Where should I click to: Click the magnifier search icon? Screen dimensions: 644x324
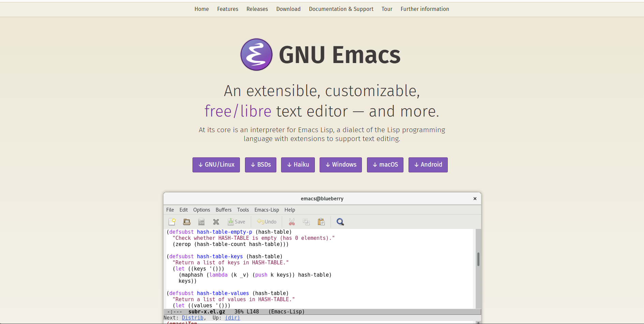340,222
